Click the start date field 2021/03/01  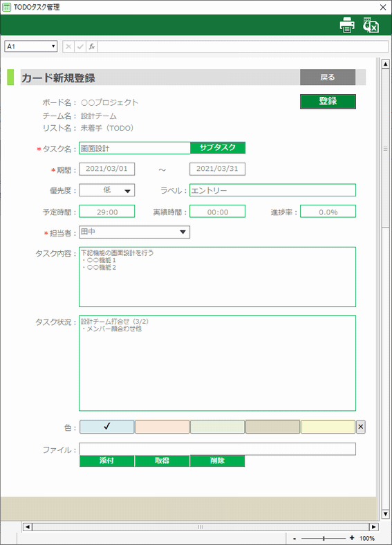(106, 169)
